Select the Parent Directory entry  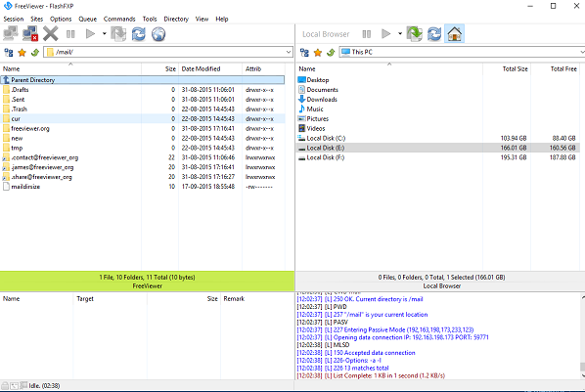tap(143, 80)
